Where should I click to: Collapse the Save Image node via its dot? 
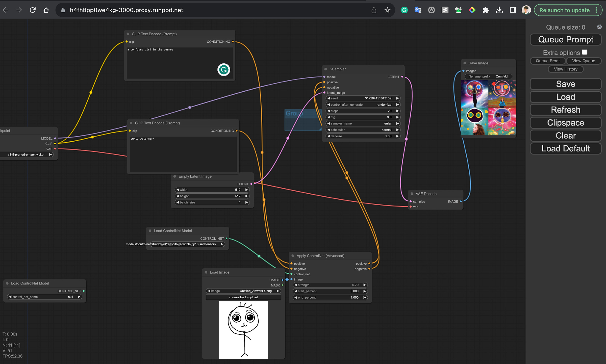tap(465, 63)
